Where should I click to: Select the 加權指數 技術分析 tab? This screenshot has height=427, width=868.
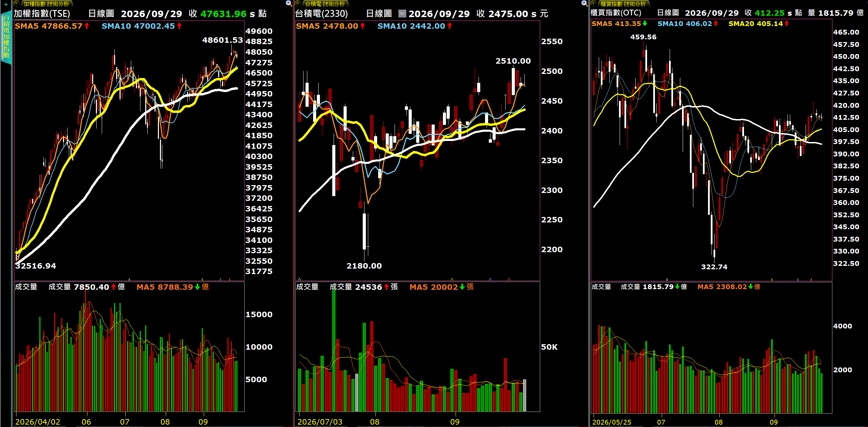coord(46,4)
